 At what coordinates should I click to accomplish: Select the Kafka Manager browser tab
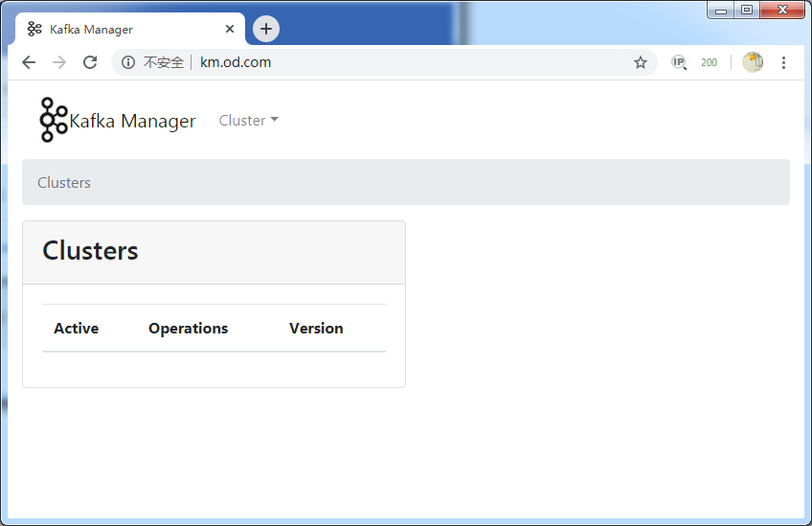click(130, 29)
